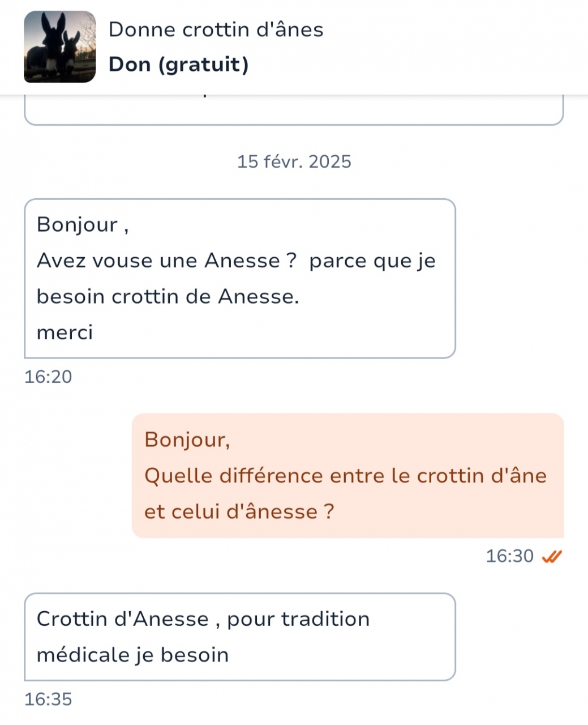Open the donkey listing thumbnail photo
Screen dimensions: 588x725
tap(59, 47)
